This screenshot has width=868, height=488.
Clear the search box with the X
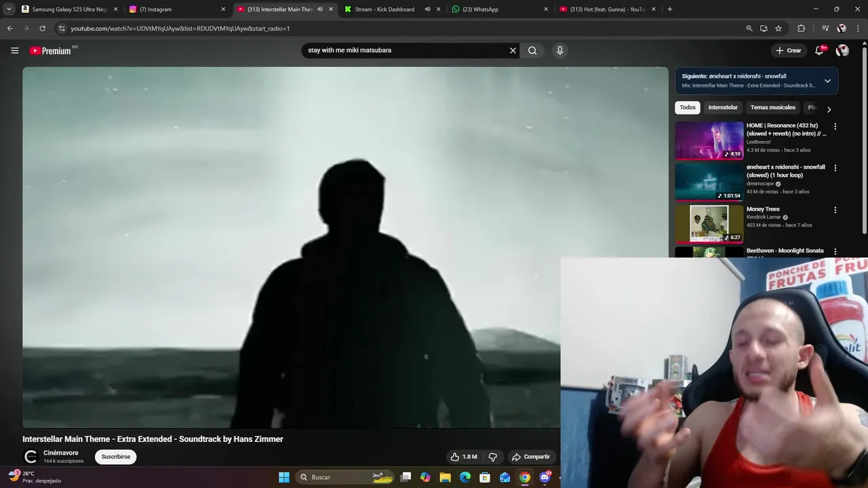[x=513, y=50]
